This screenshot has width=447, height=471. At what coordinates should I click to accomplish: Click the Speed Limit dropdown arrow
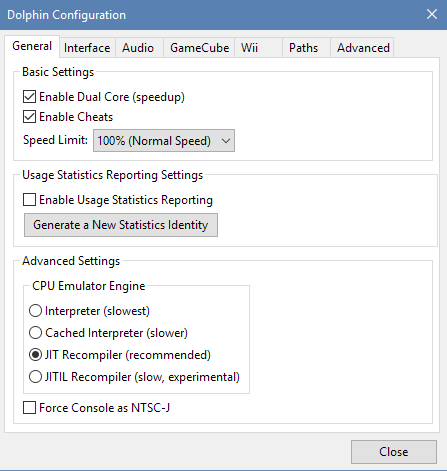(x=226, y=141)
